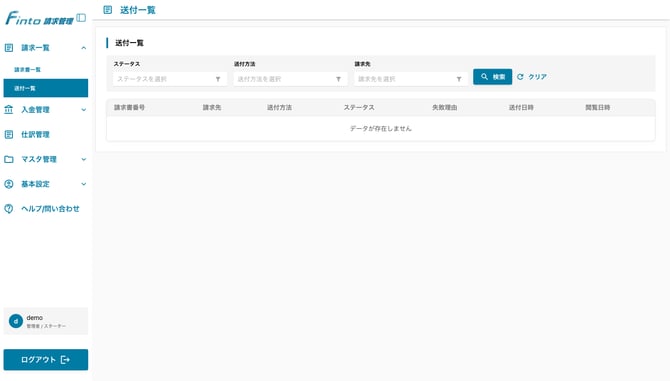Collapse the 請求一覧 menu chevron
This screenshot has height=381, width=670.
tap(84, 48)
